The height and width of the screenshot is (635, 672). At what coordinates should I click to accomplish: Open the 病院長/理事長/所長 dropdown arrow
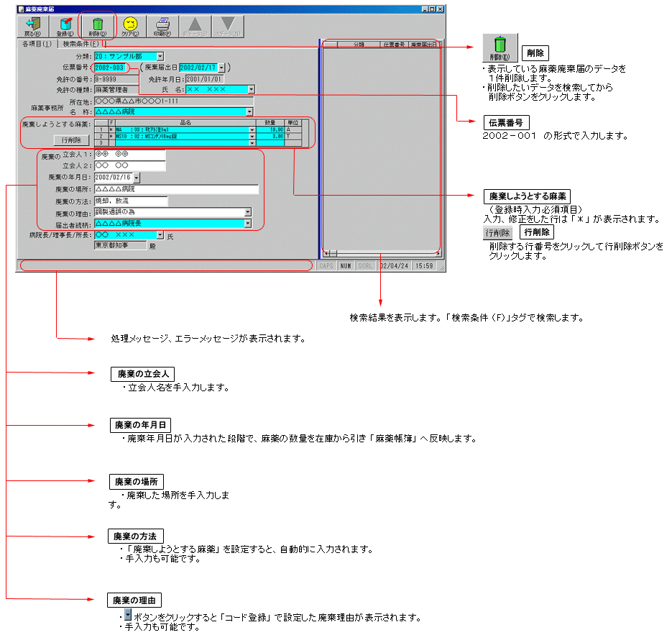click(160, 235)
